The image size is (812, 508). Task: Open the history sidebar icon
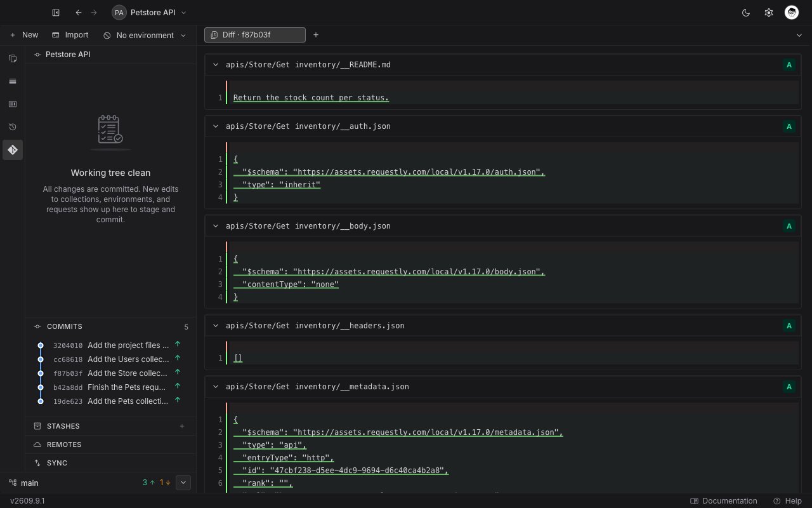[13, 127]
